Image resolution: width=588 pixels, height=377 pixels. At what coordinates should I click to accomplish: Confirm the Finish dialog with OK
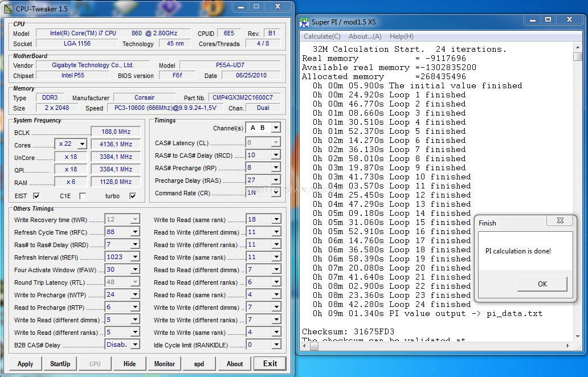542,284
